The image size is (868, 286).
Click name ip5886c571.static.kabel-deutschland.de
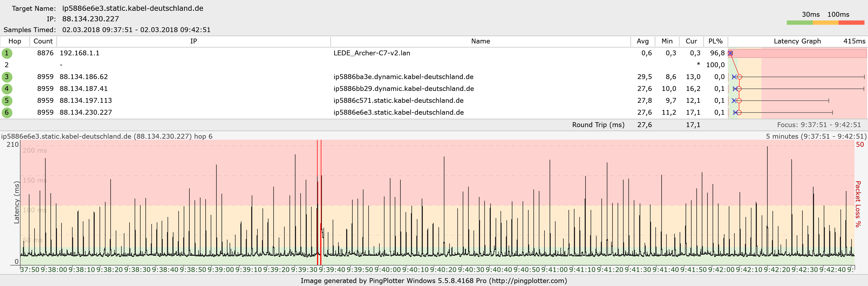(398, 101)
